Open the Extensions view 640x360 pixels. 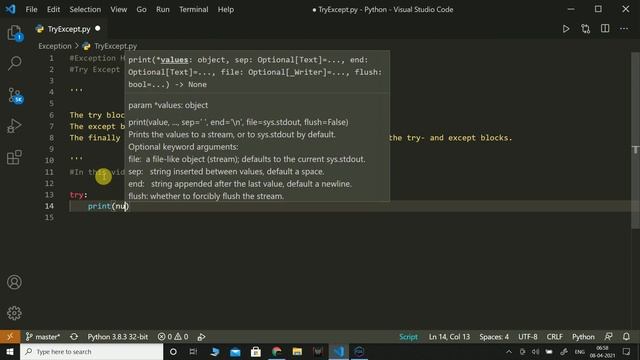coord(15,157)
